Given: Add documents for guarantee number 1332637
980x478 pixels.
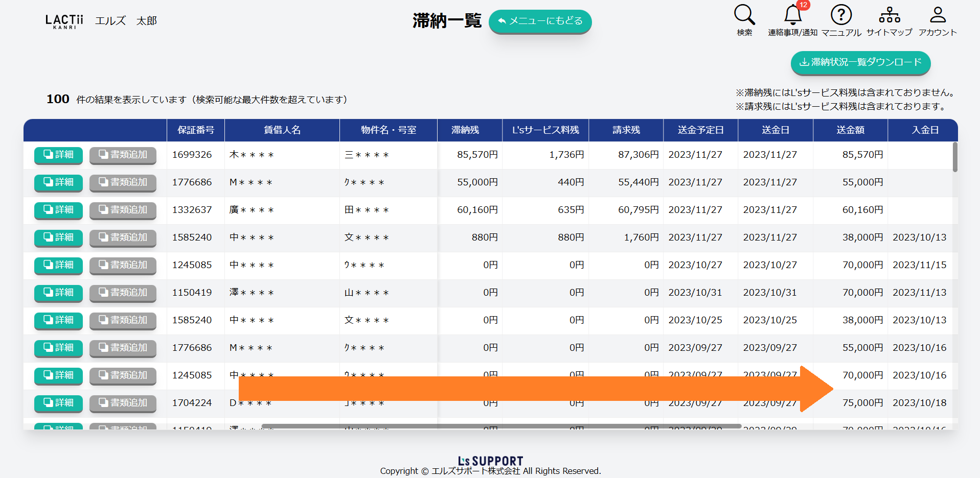Looking at the screenshot, I should (x=123, y=210).
